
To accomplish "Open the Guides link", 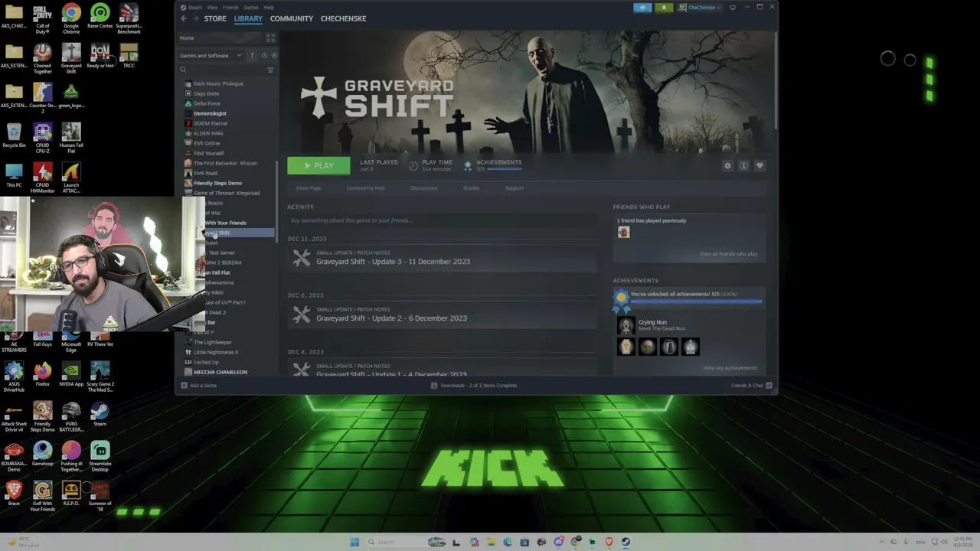I will [471, 188].
